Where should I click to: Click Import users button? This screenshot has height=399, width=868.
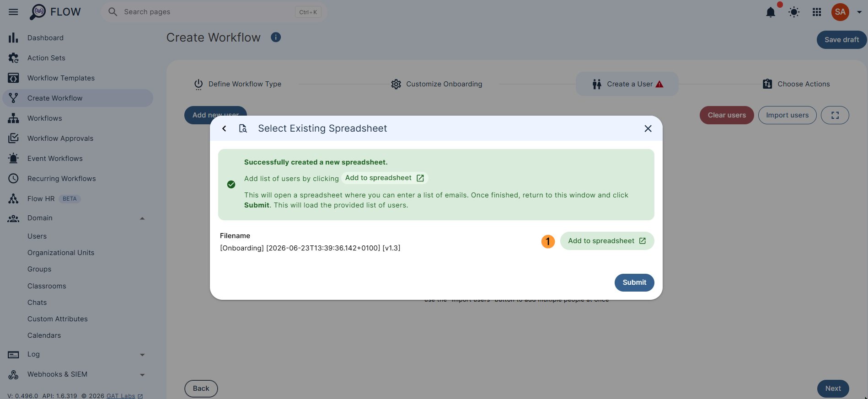(787, 115)
